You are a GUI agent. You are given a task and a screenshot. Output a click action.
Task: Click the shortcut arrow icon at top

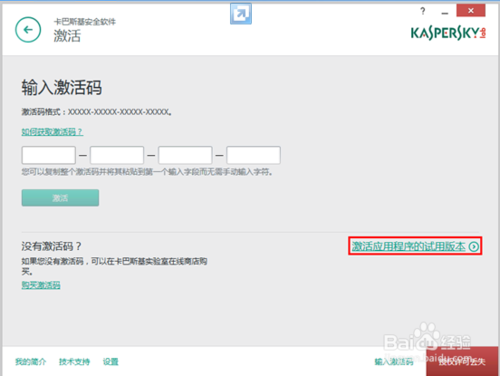pyautogui.click(x=241, y=14)
